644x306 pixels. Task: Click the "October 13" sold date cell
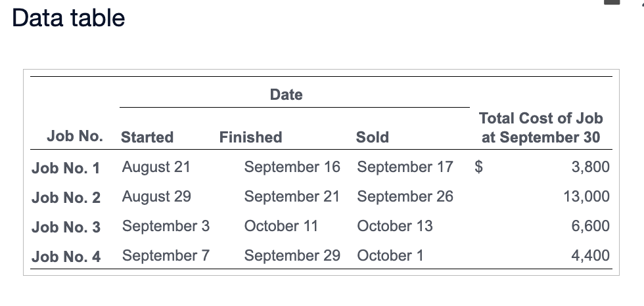[395, 226]
